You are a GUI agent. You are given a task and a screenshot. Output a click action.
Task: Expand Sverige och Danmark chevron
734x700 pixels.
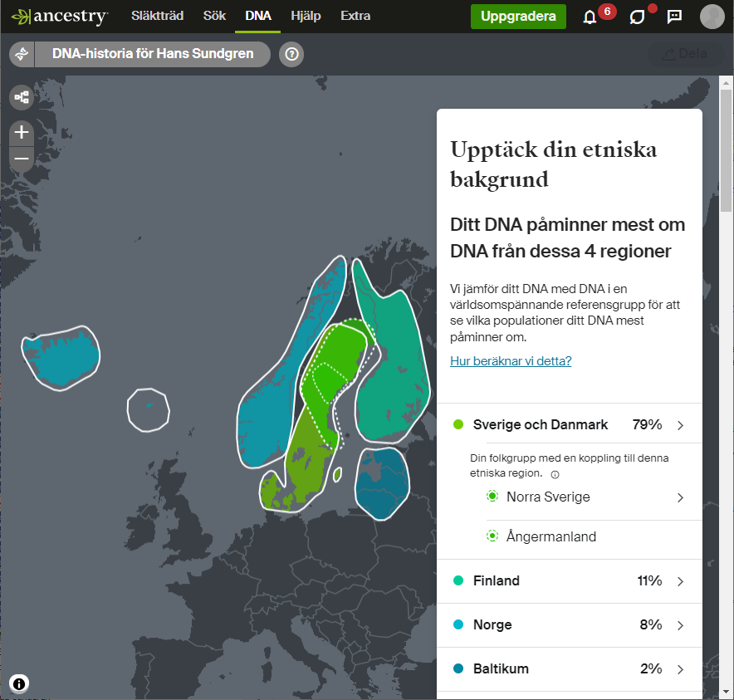pyautogui.click(x=680, y=425)
